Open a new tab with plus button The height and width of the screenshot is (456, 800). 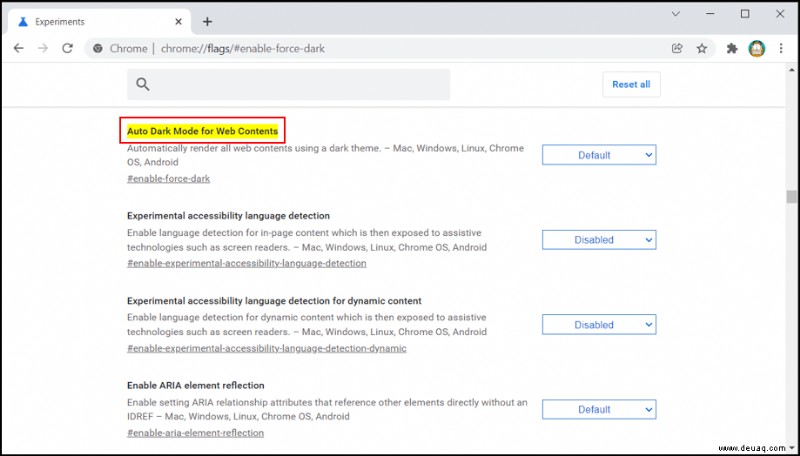point(207,21)
